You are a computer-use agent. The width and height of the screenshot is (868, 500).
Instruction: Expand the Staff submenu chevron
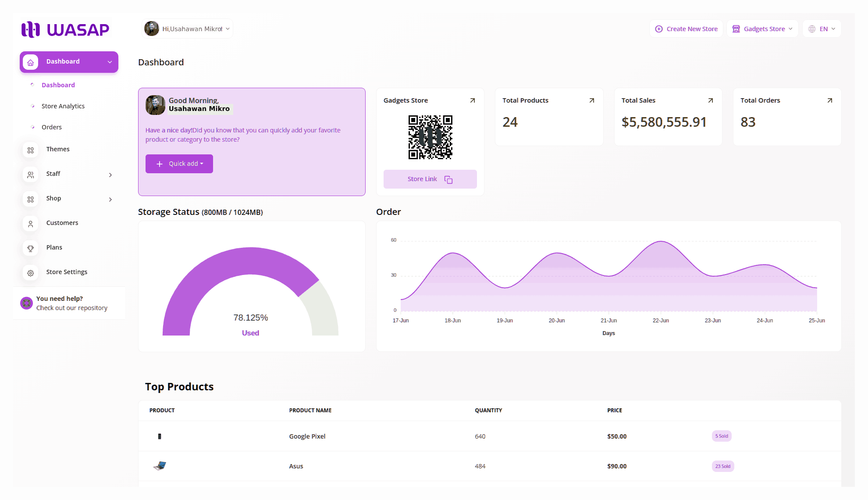tap(110, 175)
